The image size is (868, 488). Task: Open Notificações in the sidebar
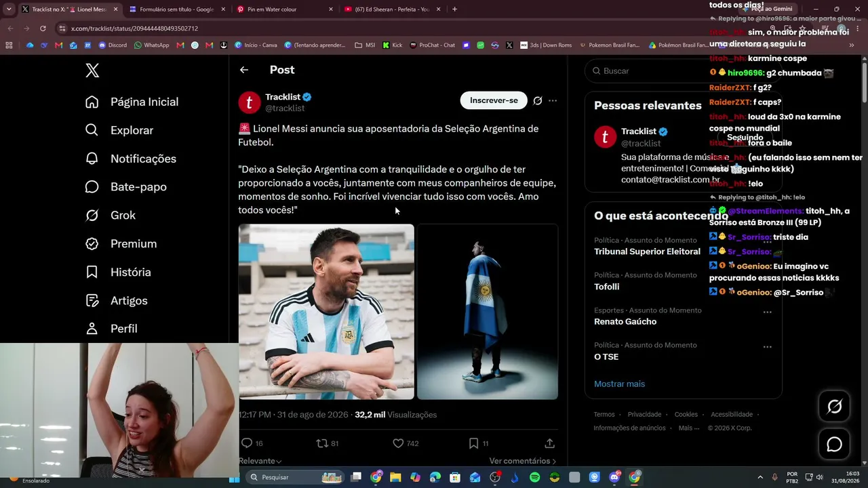click(x=130, y=159)
